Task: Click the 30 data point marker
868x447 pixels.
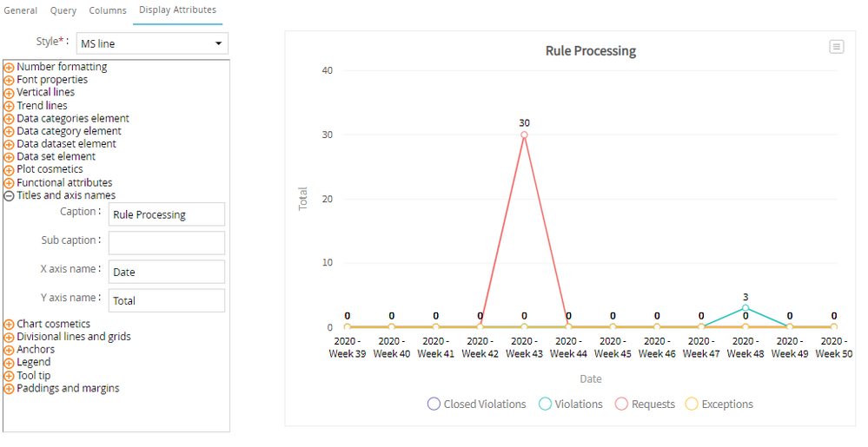Action: (x=524, y=135)
